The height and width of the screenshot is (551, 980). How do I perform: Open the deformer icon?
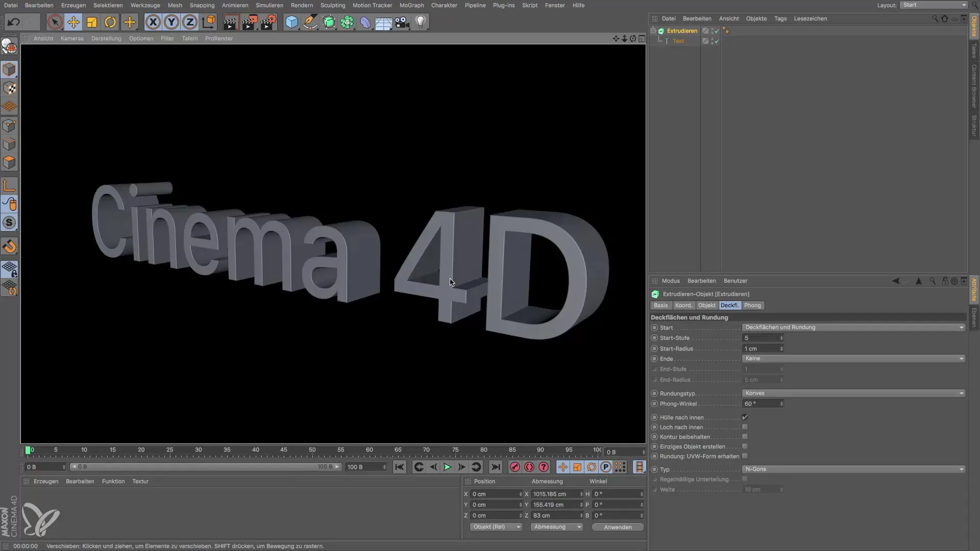point(365,22)
